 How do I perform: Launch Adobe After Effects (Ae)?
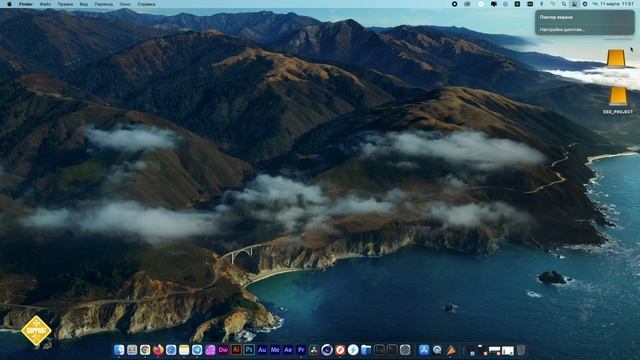point(288,350)
